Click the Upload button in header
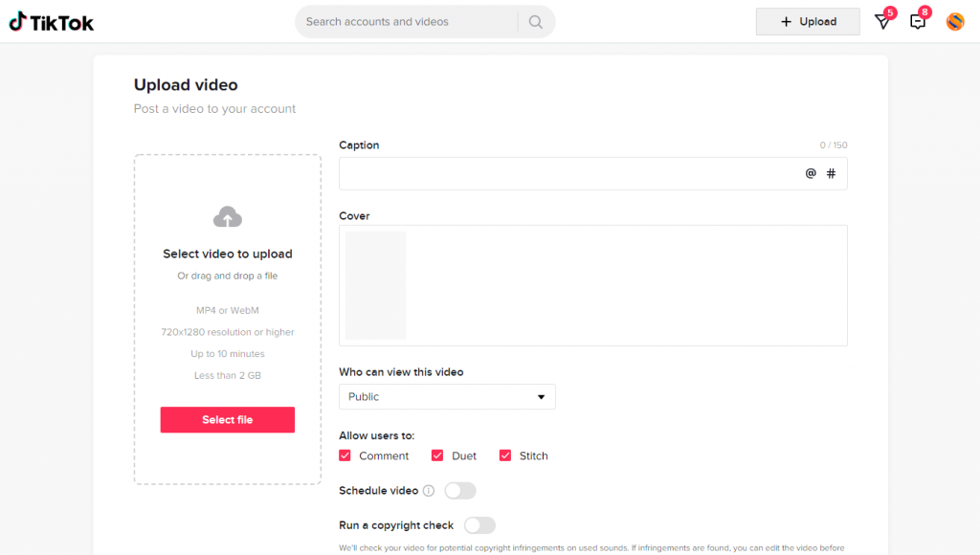 808,22
